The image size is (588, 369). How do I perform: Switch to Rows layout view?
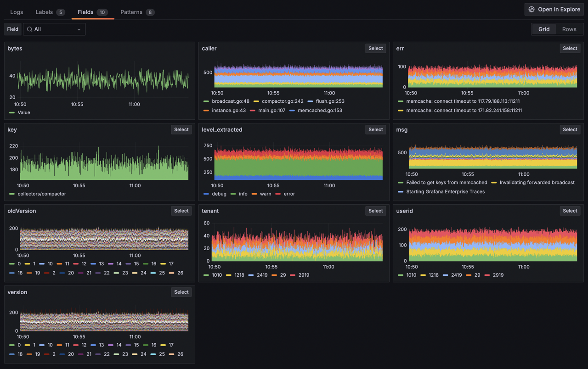[x=569, y=29]
